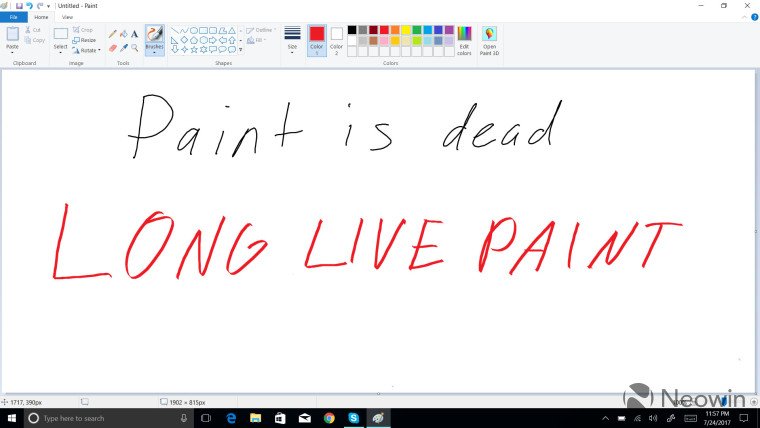760x428 pixels.
Task: Open the Select dropdown arrow
Action: 61,52
